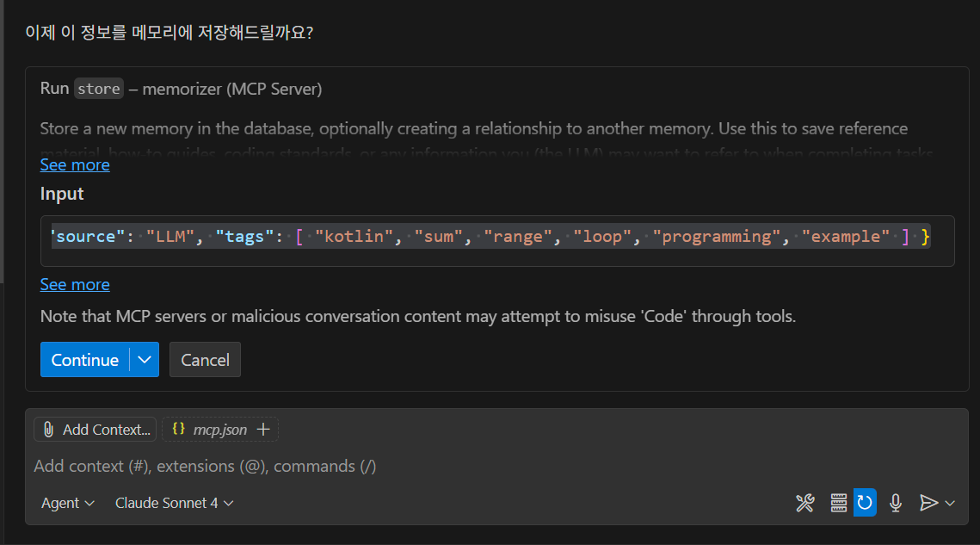Click the Input JSON code block
The image size is (980, 545).
tap(490, 237)
